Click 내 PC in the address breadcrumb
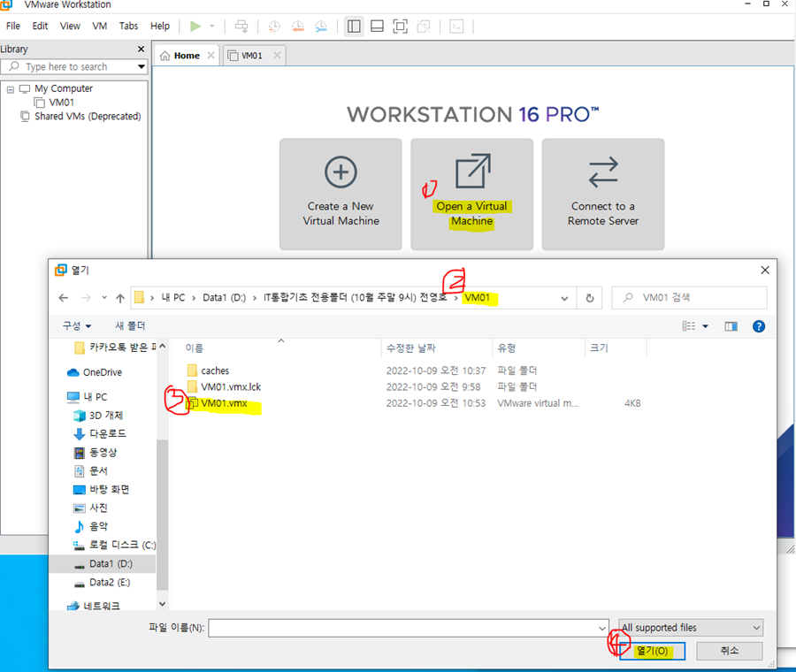The height and width of the screenshot is (672, 796). [x=173, y=297]
